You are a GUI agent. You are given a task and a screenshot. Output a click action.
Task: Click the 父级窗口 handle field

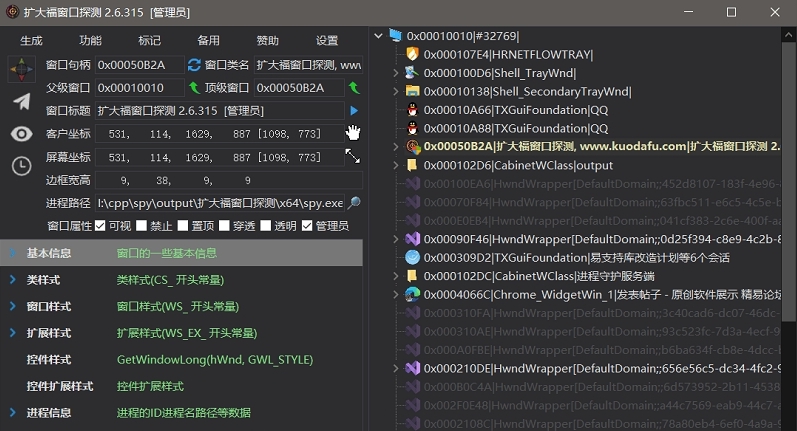[x=140, y=88]
